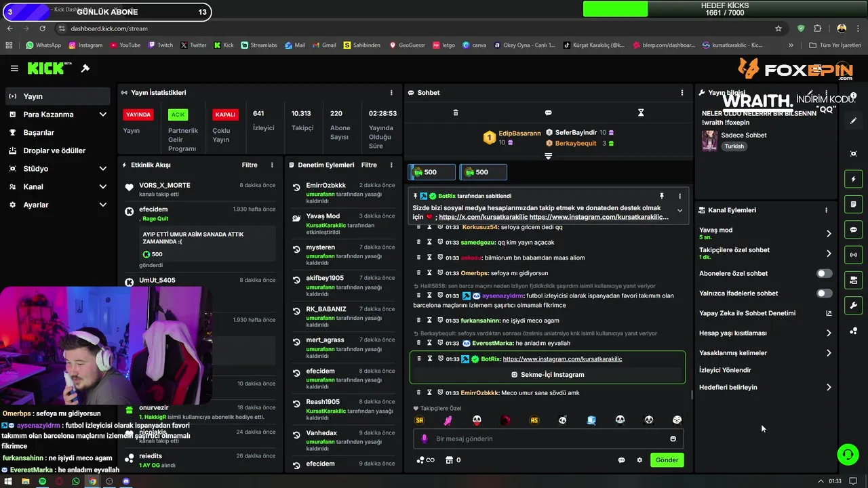Viewport: 868px width, 488px height.
Task: Open Denetim Eylemleri three-dot menu
Action: [391, 165]
